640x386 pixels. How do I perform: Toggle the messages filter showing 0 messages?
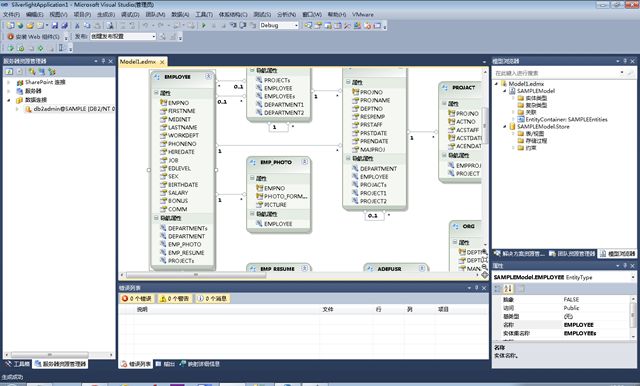click(212, 299)
